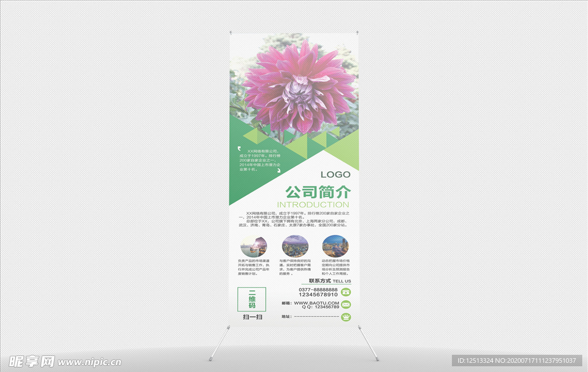Click the WWW.BAOTU.COM address
The image size is (588, 372).
[x=316, y=303]
